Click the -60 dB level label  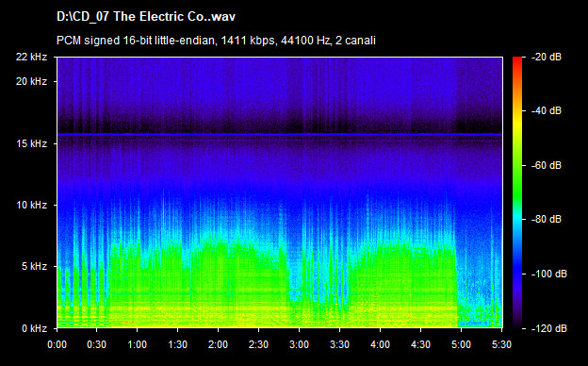pyautogui.click(x=547, y=165)
